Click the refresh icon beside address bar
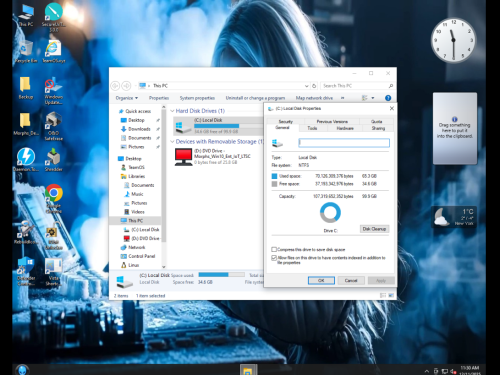This screenshot has height=375, width=500. 314,86
